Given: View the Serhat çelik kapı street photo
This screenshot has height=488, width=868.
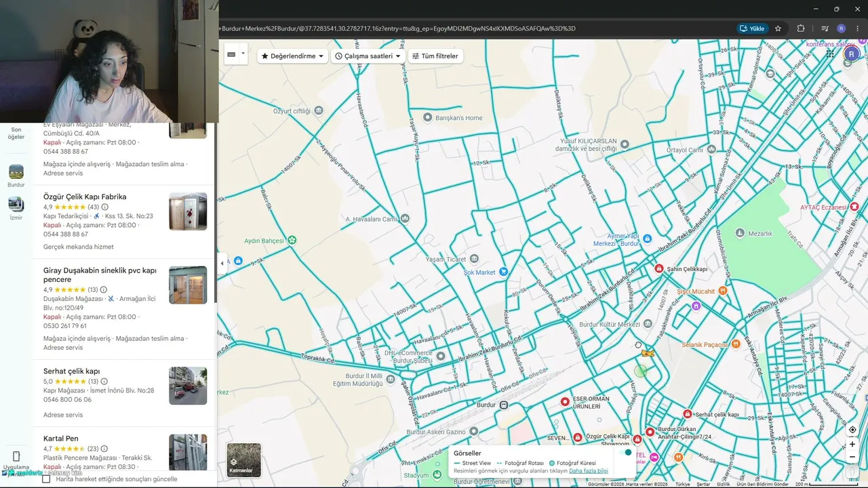Looking at the screenshot, I should point(188,386).
